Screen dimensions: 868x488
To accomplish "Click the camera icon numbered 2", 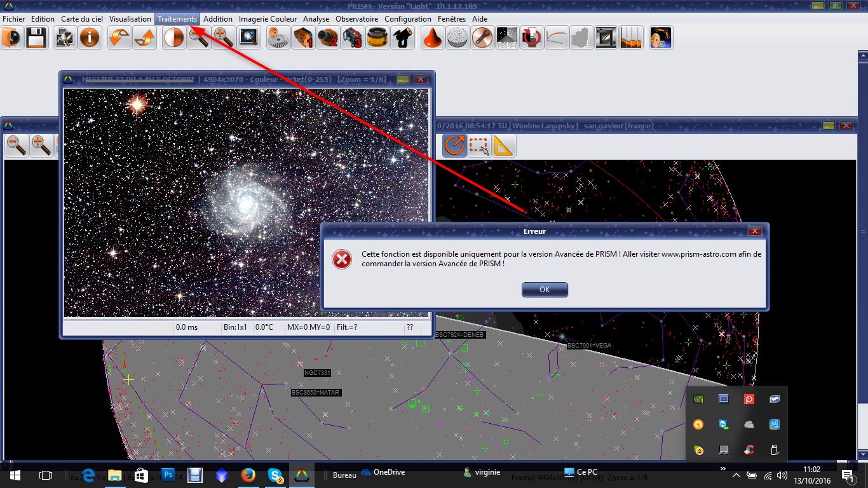I will pos(328,38).
